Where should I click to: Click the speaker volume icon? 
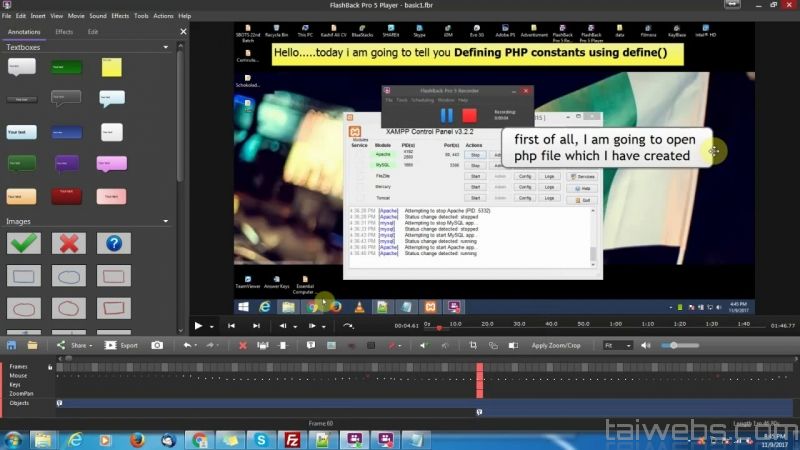pyautogui.click(x=646, y=345)
